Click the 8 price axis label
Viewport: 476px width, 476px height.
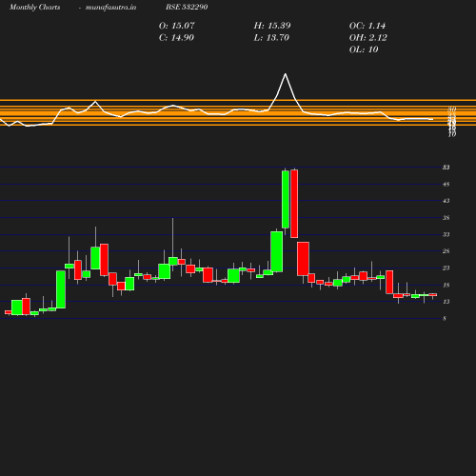tap(445, 318)
